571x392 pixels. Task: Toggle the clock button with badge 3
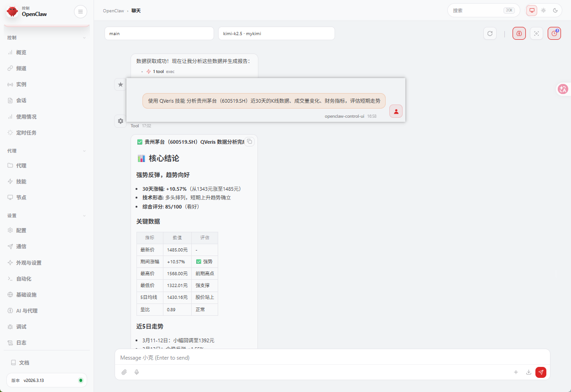(x=554, y=33)
